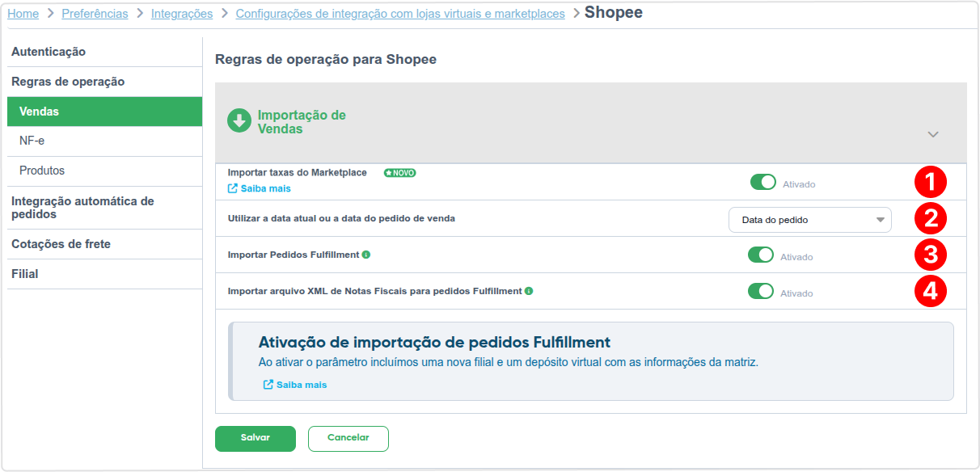Click info icon beside Importar arquivo XML label
The image size is (980, 472).
tap(529, 291)
